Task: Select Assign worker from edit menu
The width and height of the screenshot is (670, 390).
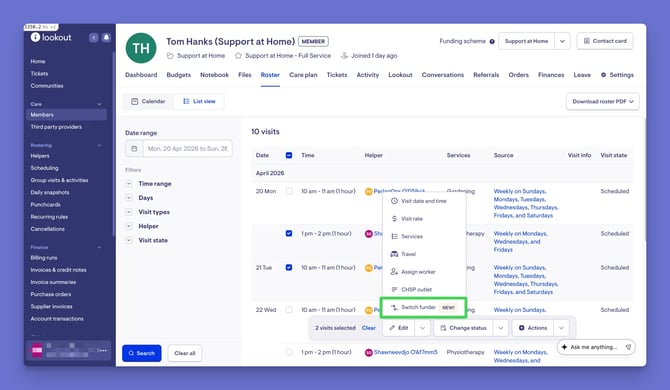Action: 423,272
